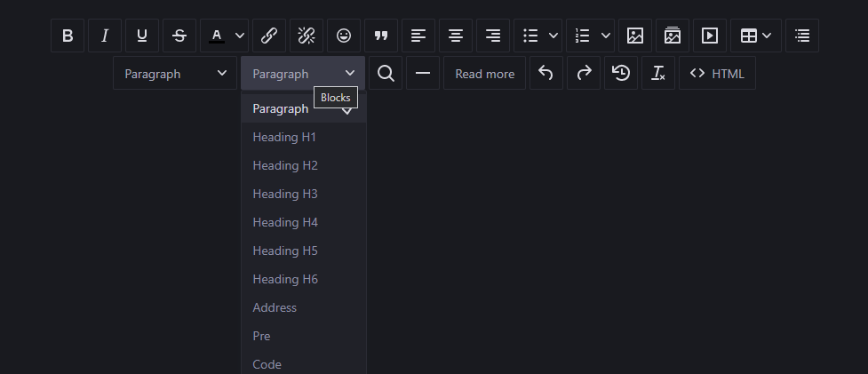Choose Code block format

point(304,363)
